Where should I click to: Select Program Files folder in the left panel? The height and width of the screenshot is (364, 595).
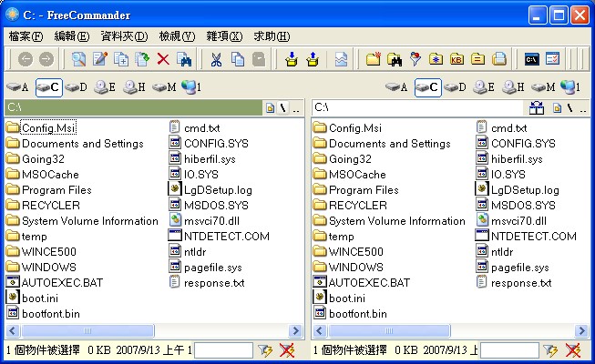click(x=49, y=190)
